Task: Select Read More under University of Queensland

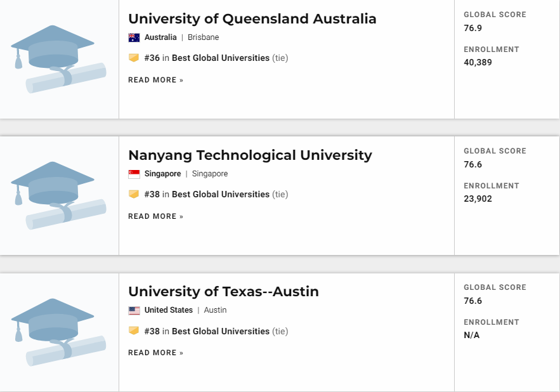Action: 156,80
